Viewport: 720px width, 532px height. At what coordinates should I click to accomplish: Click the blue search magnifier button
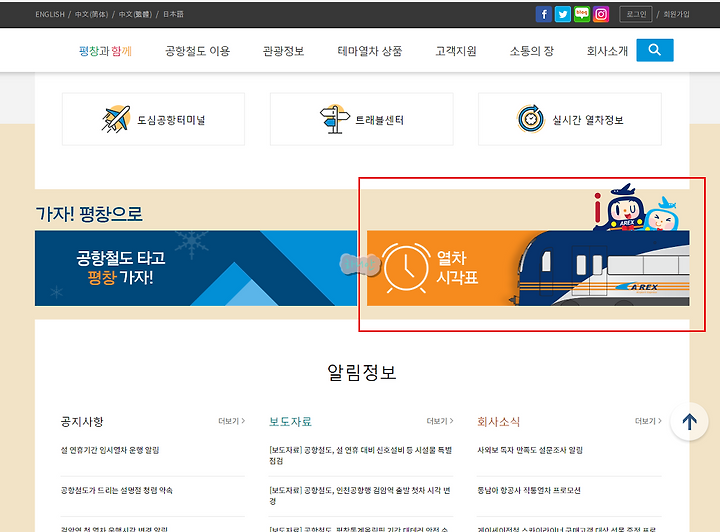click(x=655, y=50)
